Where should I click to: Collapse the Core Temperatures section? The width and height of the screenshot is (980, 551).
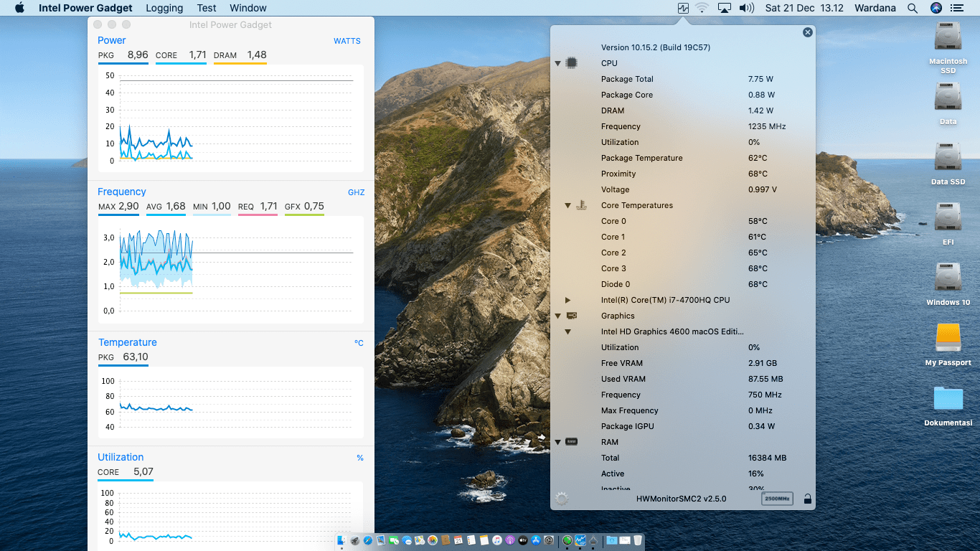point(567,205)
